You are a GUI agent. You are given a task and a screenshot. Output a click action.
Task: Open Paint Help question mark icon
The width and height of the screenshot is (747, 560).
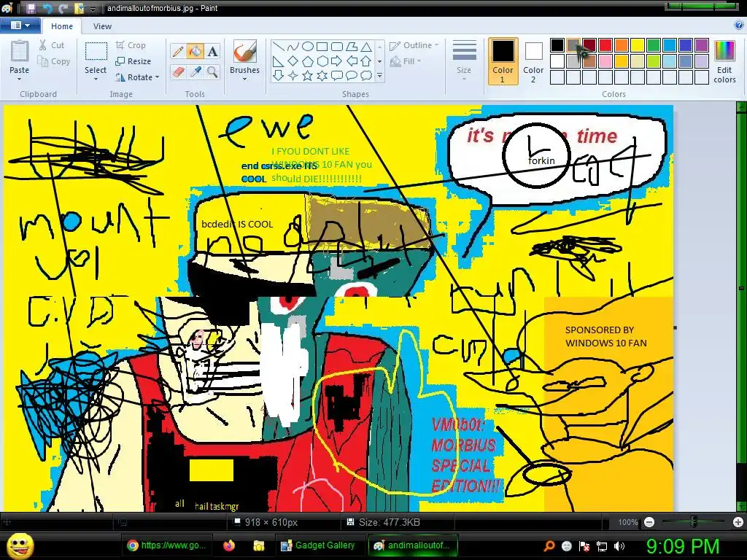(739, 26)
